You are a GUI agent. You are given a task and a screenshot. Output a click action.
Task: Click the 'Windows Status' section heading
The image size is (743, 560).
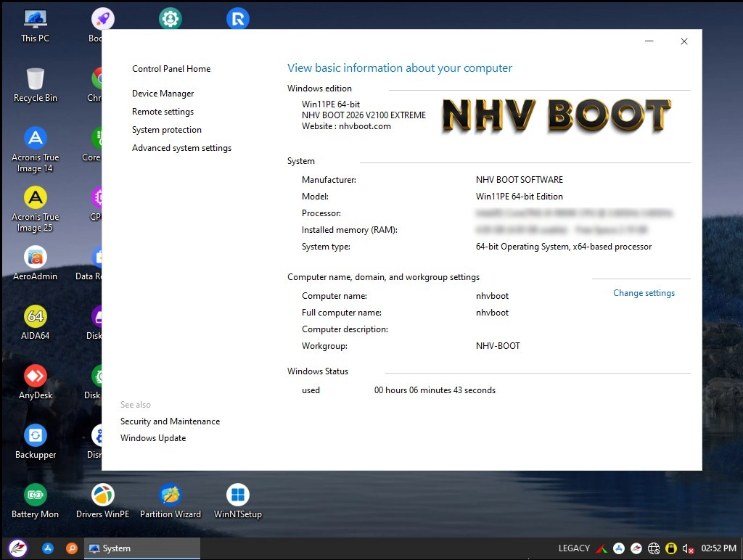pos(318,371)
